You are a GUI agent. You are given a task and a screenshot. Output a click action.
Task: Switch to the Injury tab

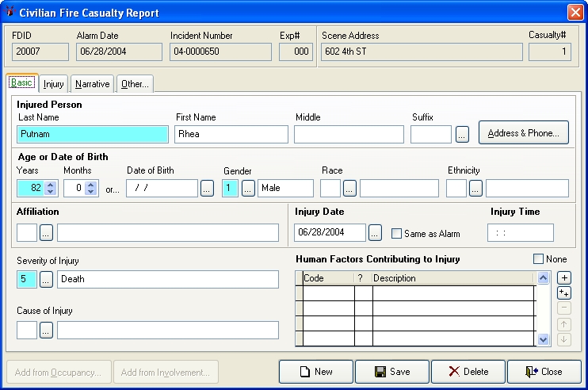pyautogui.click(x=54, y=84)
